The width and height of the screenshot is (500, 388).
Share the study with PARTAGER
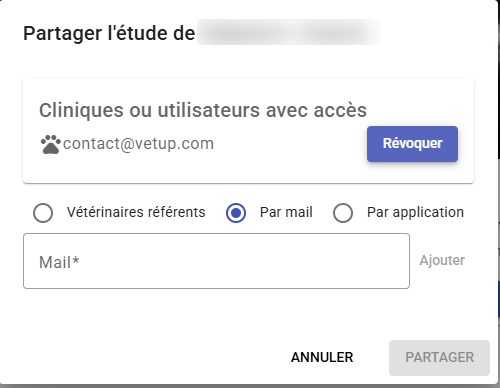coord(439,358)
